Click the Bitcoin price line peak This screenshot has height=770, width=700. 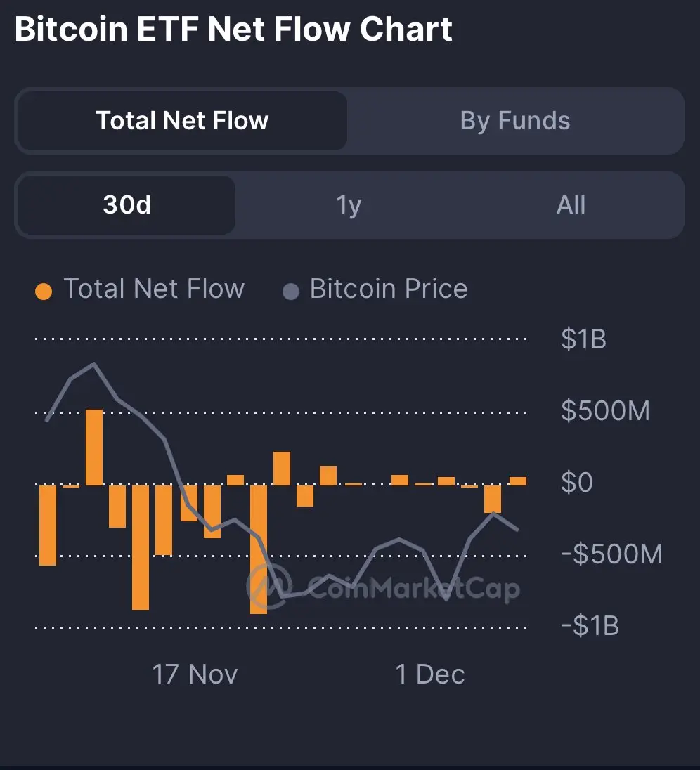pyautogui.click(x=94, y=364)
